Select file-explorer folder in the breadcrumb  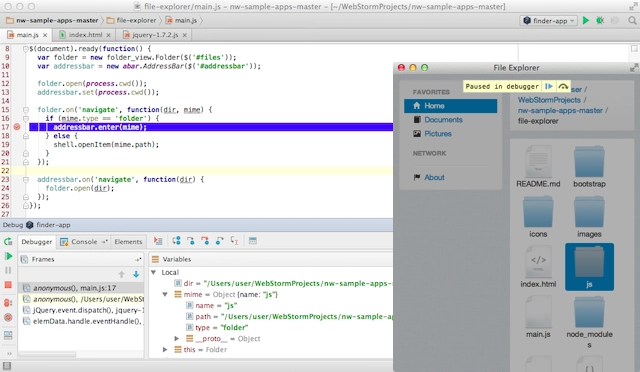pos(131,20)
